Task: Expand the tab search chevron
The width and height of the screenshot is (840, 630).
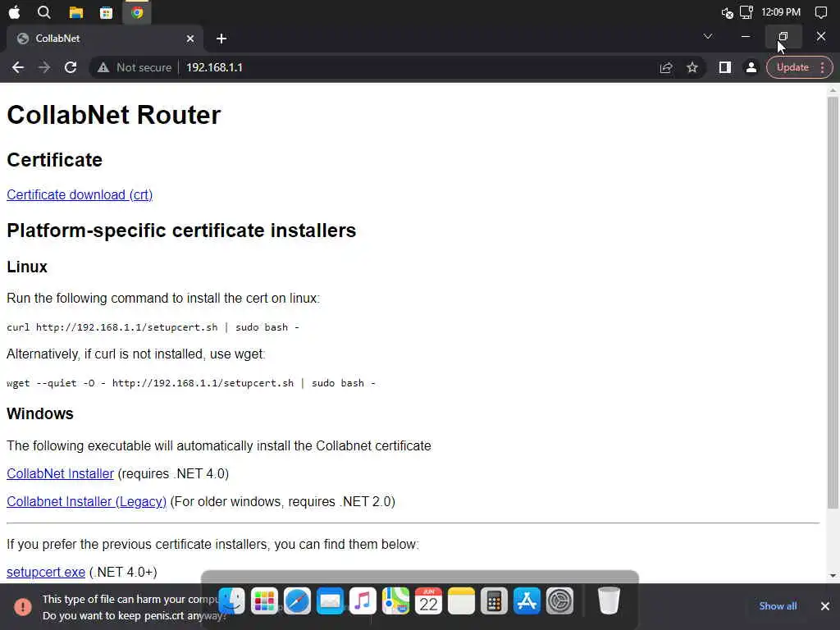Action: click(708, 36)
